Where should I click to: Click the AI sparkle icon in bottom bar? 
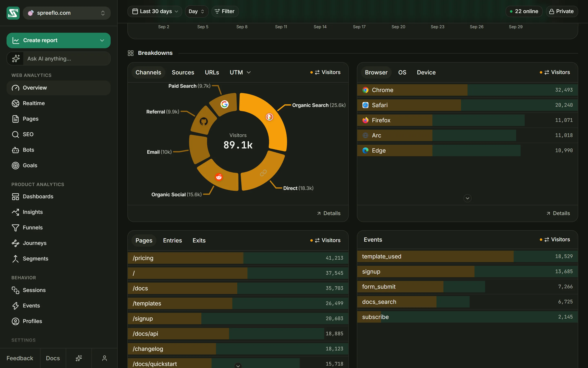coord(79,358)
